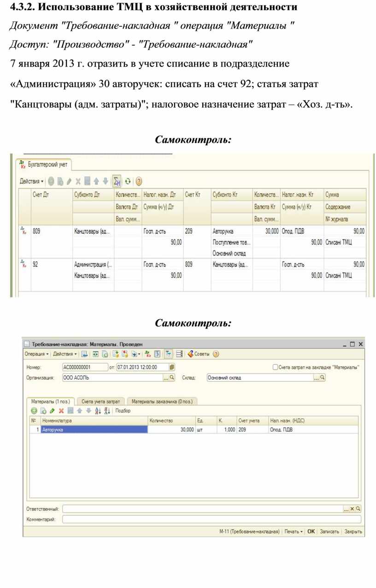Click quantity cell 30,000 in Материалы table
376x588 pixels.
pyautogui.click(x=171, y=429)
